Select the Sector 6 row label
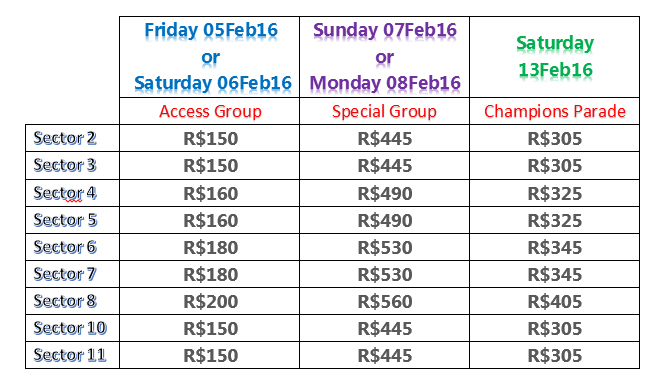Image resolution: width=663 pixels, height=387 pixels. coord(72,247)
